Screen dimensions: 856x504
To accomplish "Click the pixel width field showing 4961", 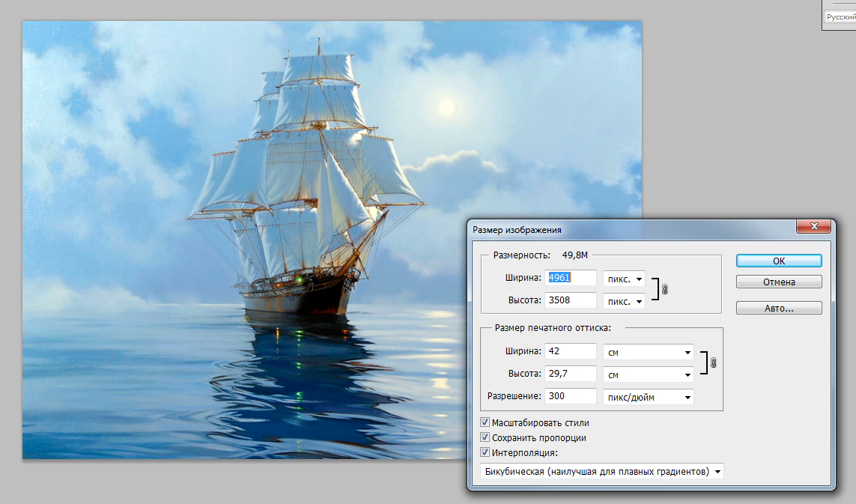I will click(x=571, y=278).
